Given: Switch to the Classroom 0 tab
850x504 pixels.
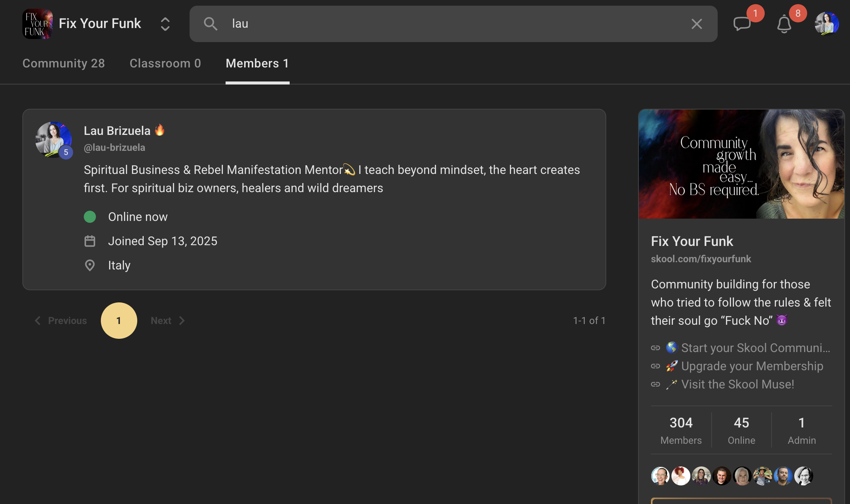Looking at the screenshot, I should click(165, 63).
